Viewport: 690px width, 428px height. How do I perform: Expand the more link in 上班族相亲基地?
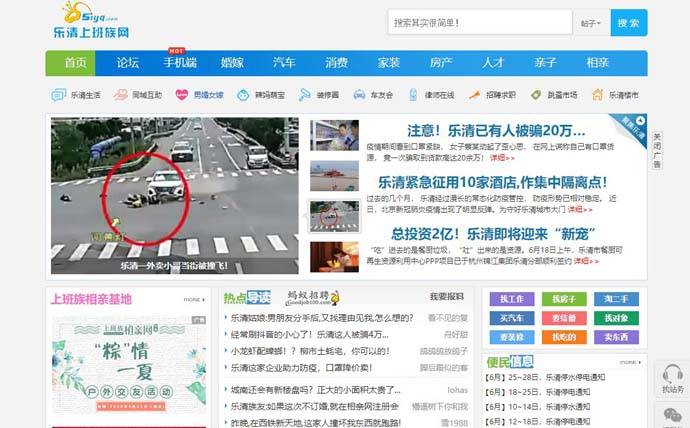point(194,300)
